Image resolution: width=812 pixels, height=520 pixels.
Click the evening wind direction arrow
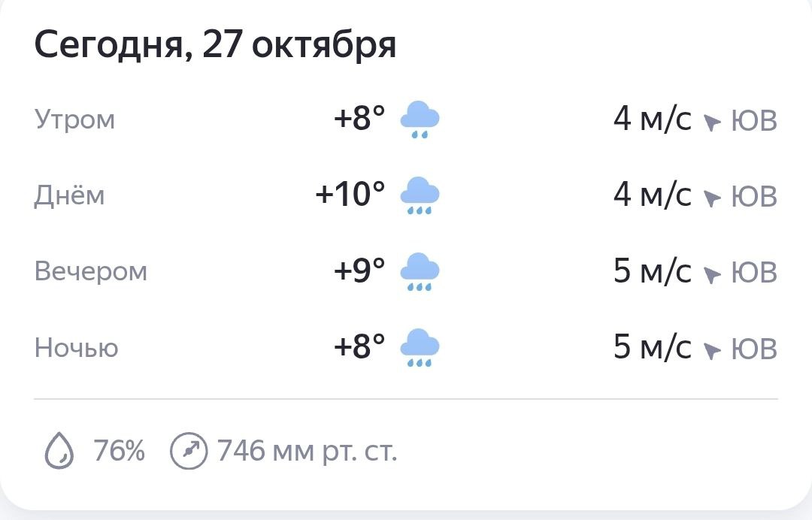click(x=711, y=274)
